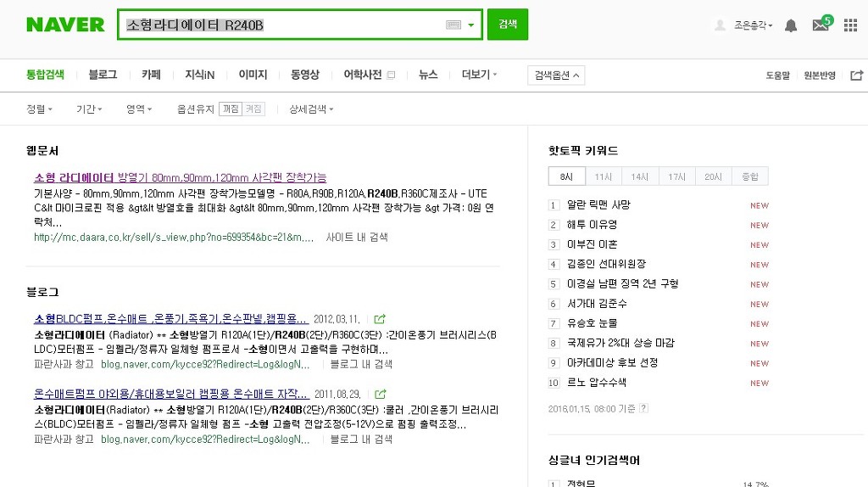The width and height of the screenshot is (868, 487).
Task: Set 옵션유지 toggle to 켜짐
Action: [x=253, y=109]
